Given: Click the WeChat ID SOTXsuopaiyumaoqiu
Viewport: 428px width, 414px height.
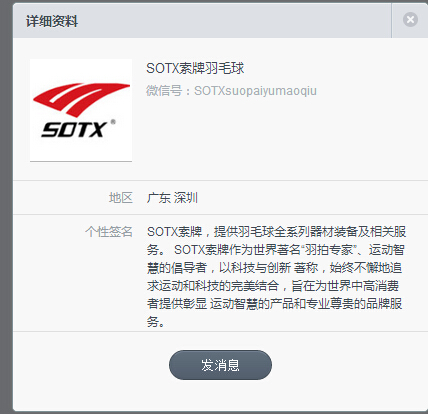Looking at the screenshot, I should pyautogui.click(x=255, y=91).
